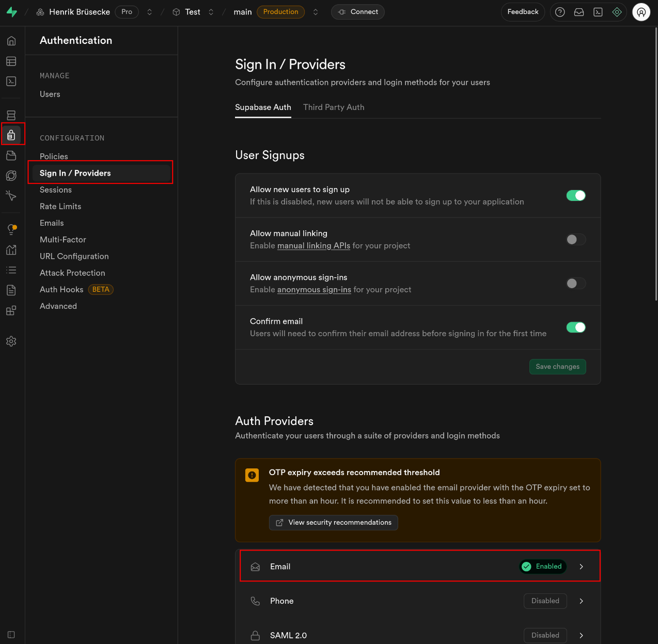658x644 pixels.
Task: Turn off Confirm email toggle
Action: point(576,327)
